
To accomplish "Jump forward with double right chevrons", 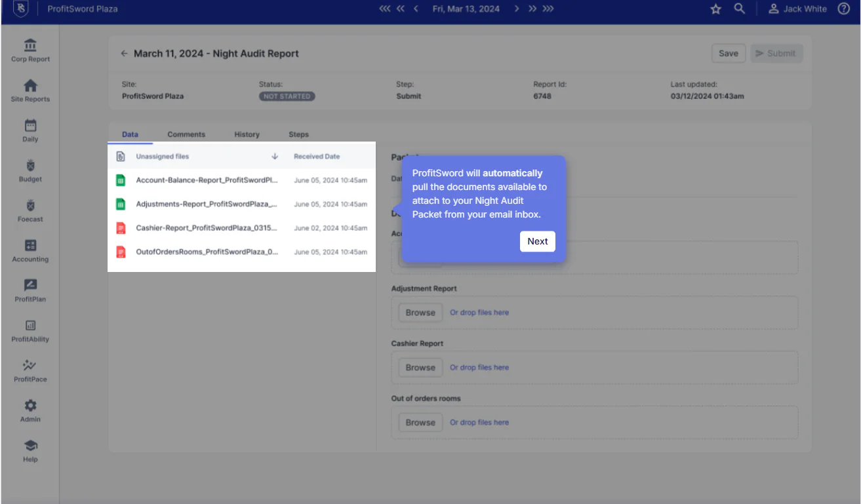I will [x=532, y=9].
